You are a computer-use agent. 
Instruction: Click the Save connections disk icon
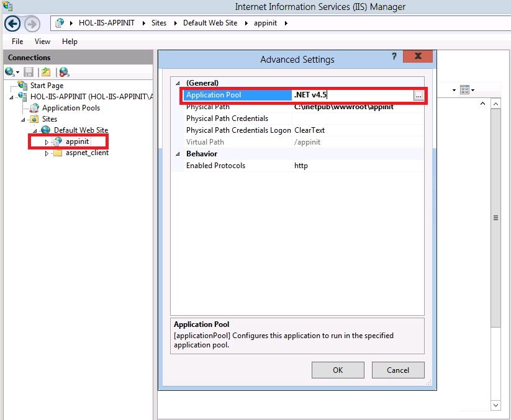pyautogui.click(x=29, y=72)
